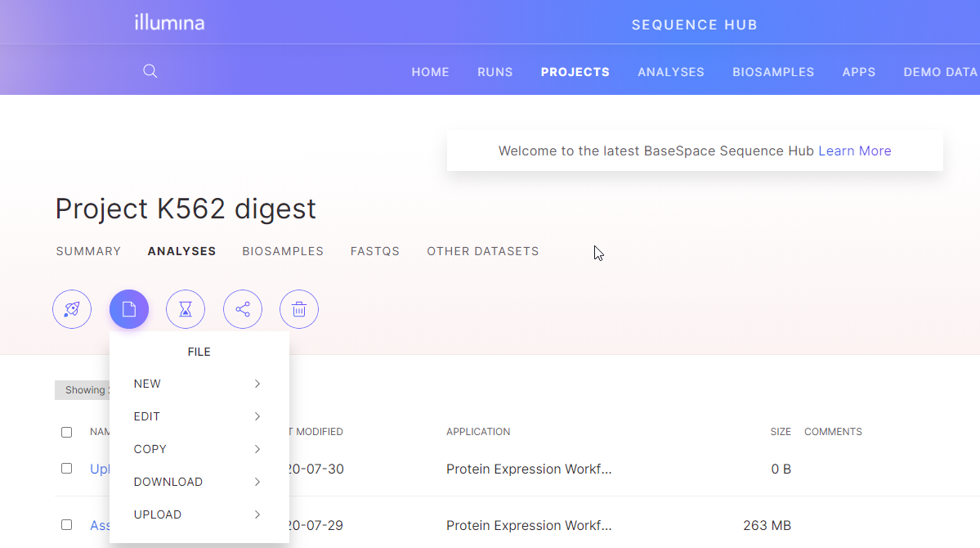Screen dimensions: 980x548
Task: Click the File document icon button
Action: [x=129, y=309]
